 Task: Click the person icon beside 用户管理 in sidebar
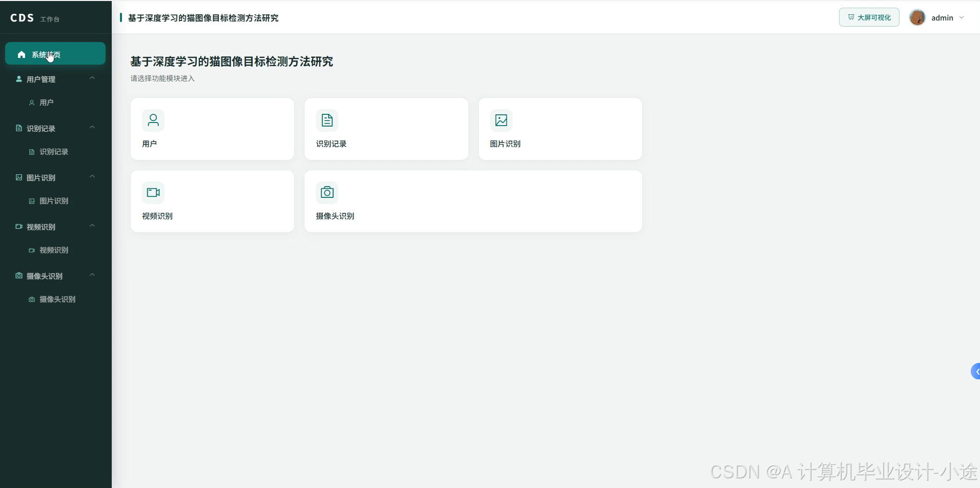[19, 79]
